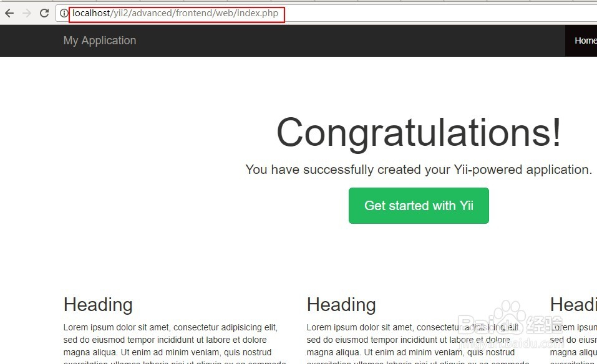Screen dimensions: 597x364
Task: Focus the address bar URL field
Action: point(327,13)
